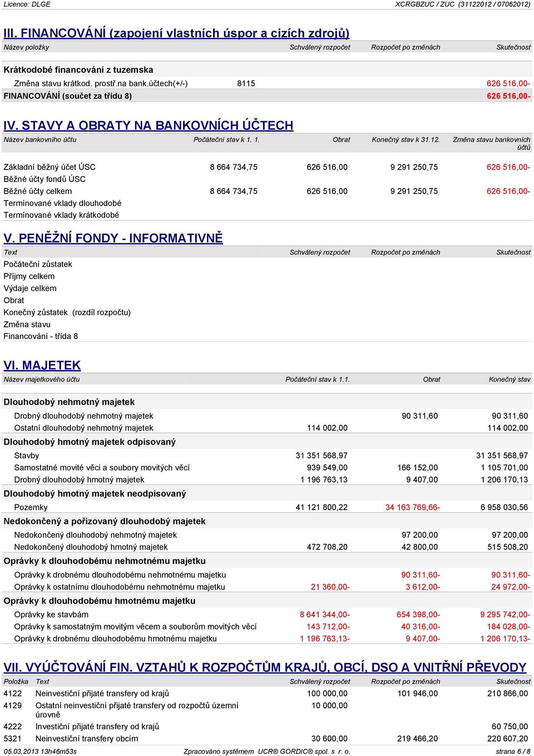Click Pozemky closing value 6 958 030,56

505,508
